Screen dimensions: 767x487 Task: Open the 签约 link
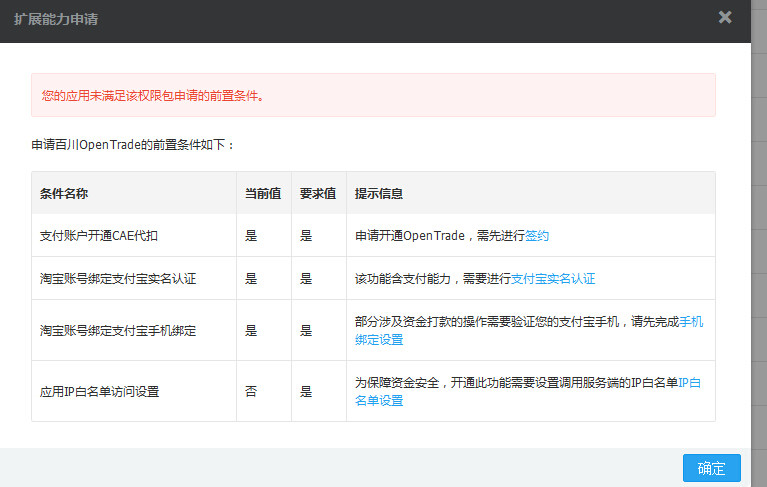tap(537, 236)
